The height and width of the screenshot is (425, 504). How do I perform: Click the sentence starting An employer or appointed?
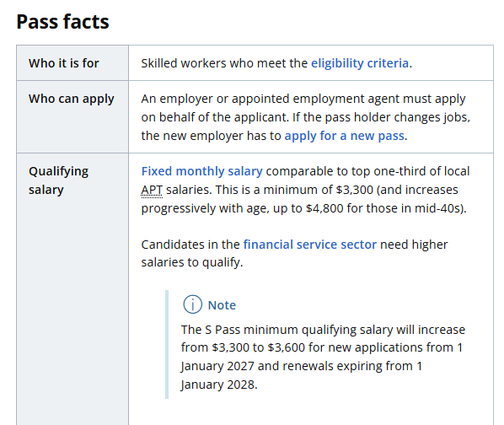(x=303, y=108)
